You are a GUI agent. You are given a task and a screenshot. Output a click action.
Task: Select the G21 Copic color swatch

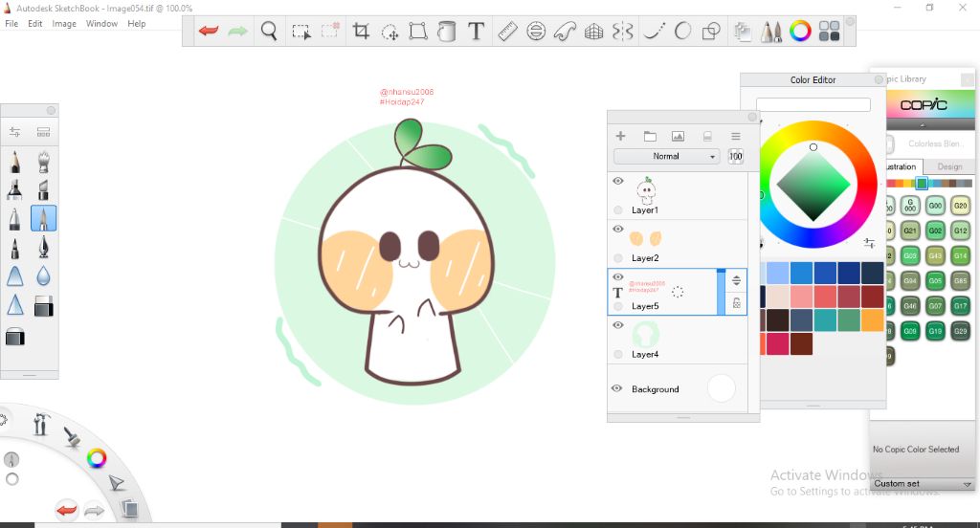[x=910, y=231]
